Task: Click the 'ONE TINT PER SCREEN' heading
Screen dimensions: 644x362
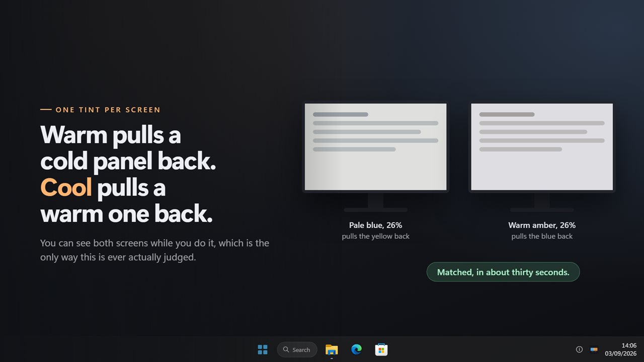Action: [108, 110]
